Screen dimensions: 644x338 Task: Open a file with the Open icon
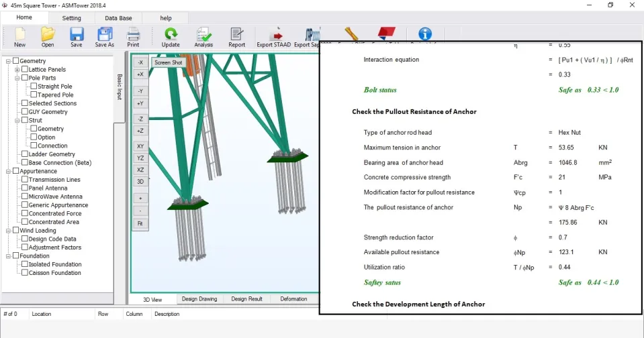click(x=48, y=34)
